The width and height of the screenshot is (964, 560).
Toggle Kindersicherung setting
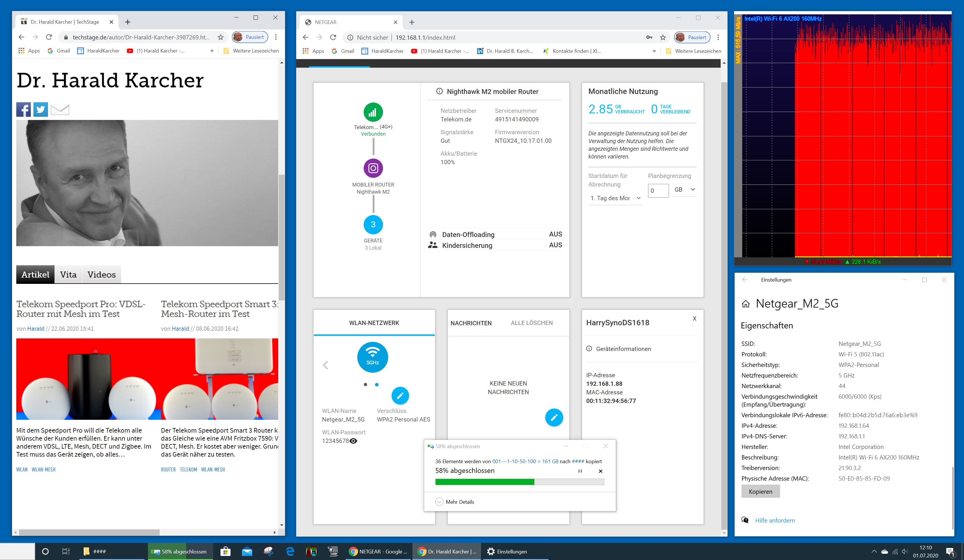[556, 245]
